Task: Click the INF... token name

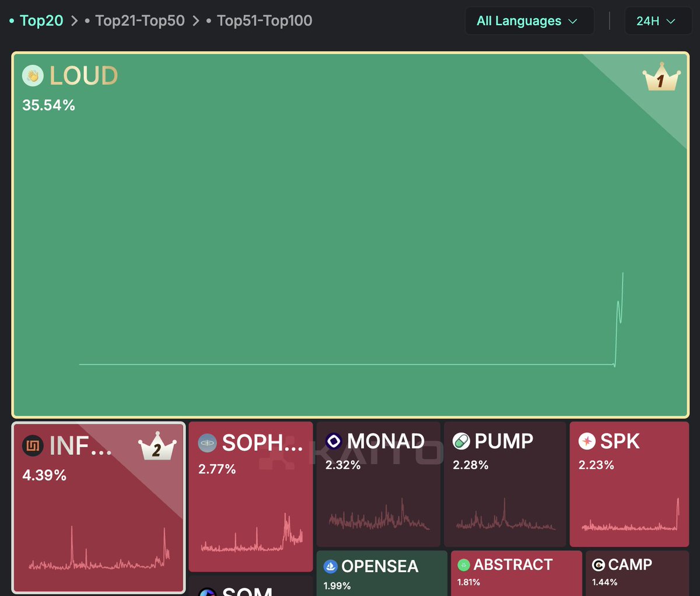Action: (x=80, y=446)
